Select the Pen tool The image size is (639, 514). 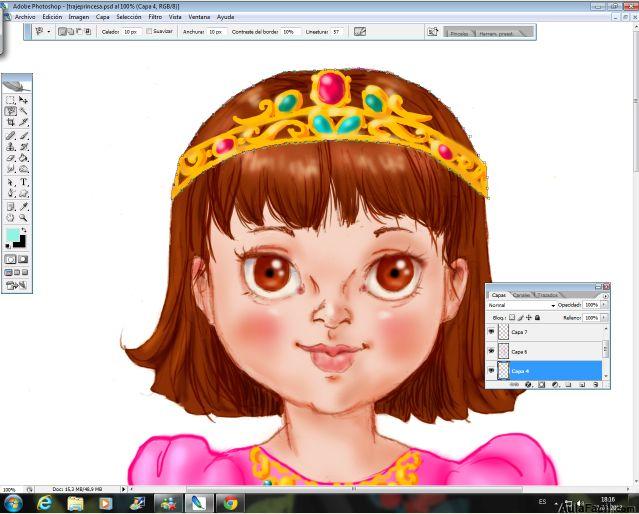pyautogui.click(x=10, y=193)
